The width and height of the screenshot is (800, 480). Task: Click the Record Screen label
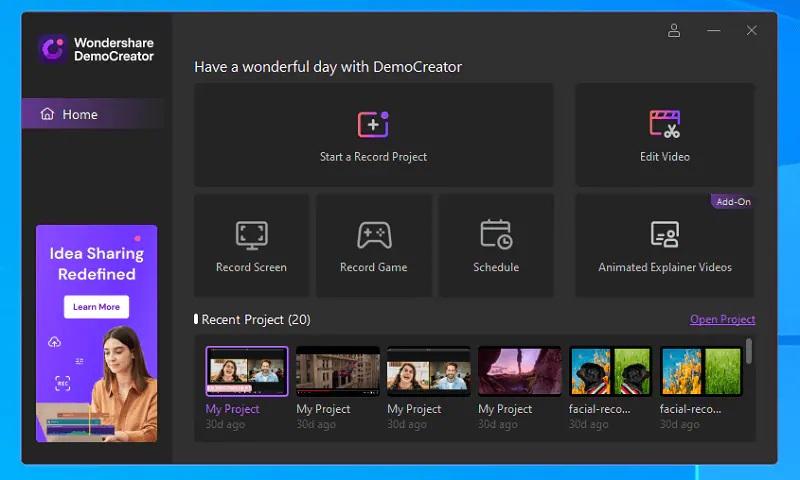tap(251, 267)
